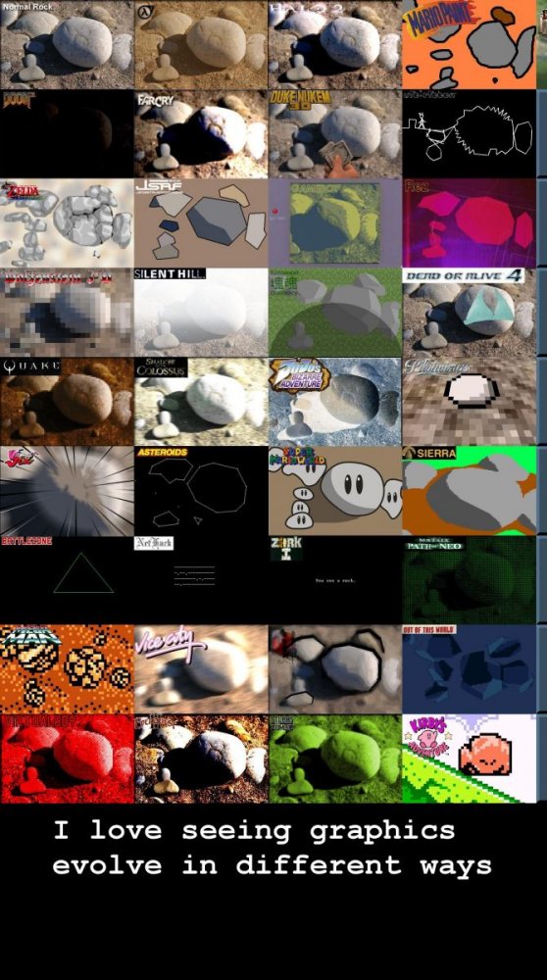Viewport: 547px width, 980px height.
Task: Open the Sierra orange and green rock tile
Action: pyautogui.click(x=470, y=491)
